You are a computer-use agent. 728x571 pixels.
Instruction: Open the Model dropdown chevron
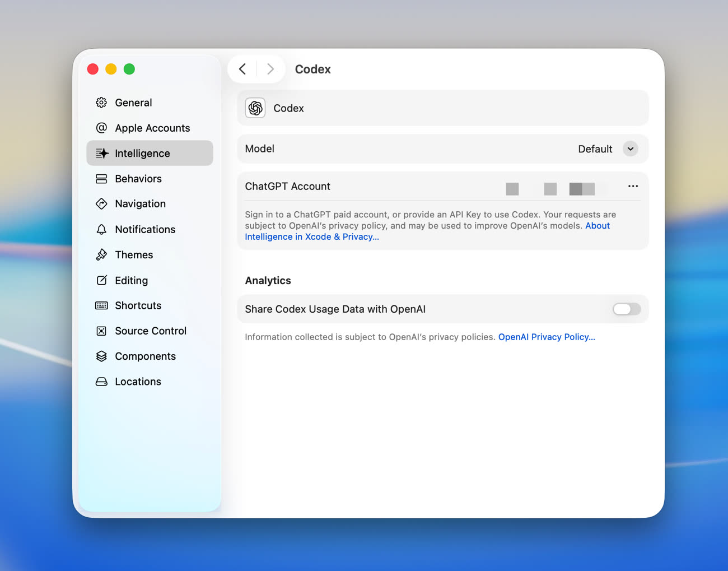coord(630,149)
